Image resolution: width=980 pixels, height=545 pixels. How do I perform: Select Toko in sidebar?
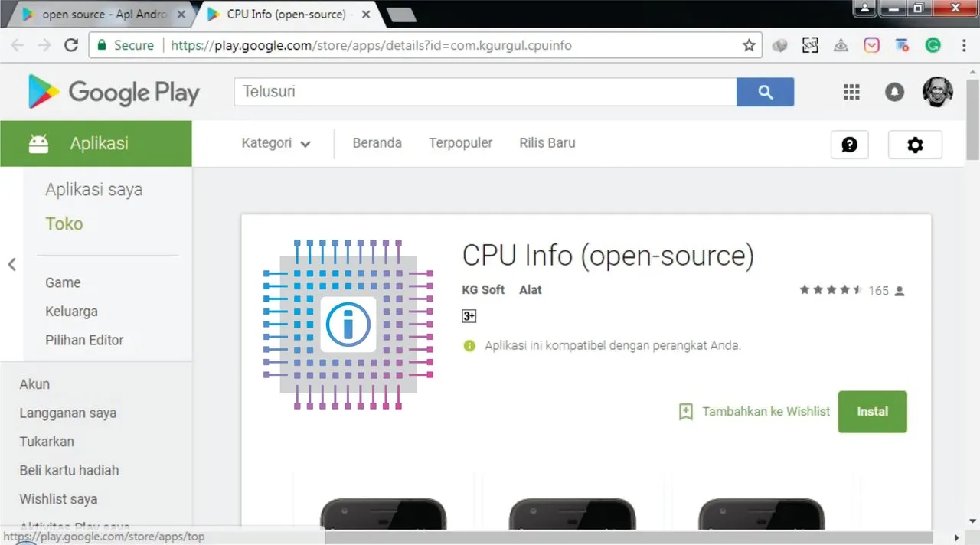[x=64, y=224]
